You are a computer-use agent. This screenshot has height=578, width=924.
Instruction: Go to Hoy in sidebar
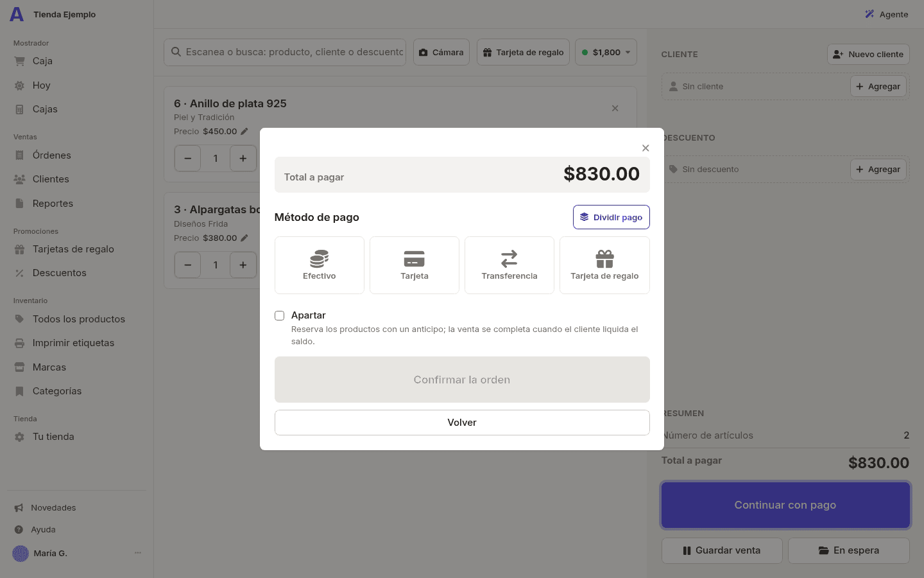[77, 85]
